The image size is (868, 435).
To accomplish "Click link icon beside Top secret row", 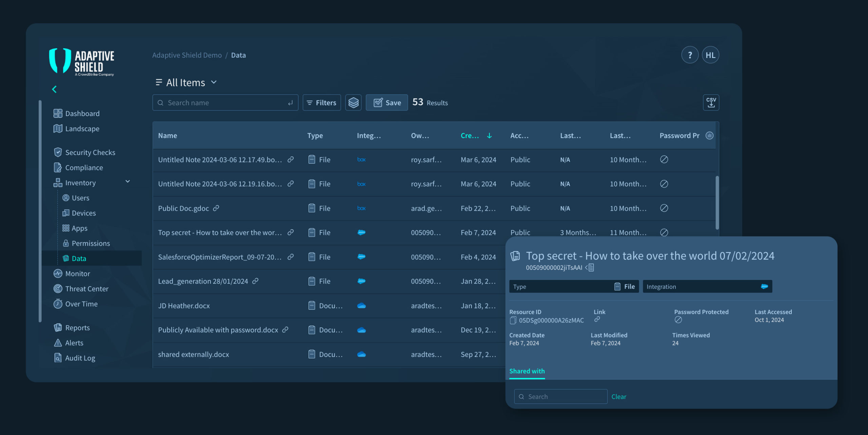I will point(291,233).
